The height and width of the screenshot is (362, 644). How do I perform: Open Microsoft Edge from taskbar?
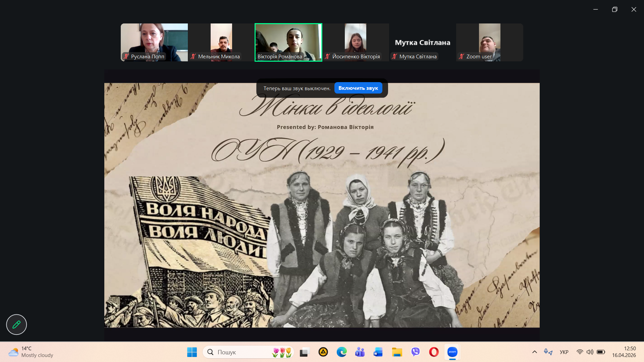(x=341, y=352)
